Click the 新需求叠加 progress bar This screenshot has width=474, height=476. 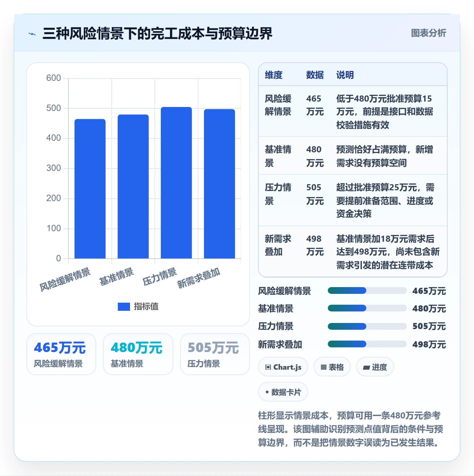coord(367,344)
